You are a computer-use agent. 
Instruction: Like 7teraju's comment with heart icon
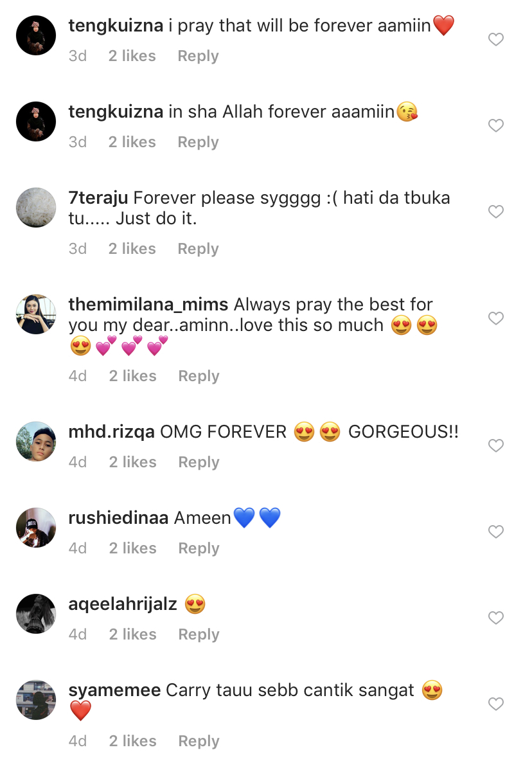pyautogui.click(x=495, y=211)
